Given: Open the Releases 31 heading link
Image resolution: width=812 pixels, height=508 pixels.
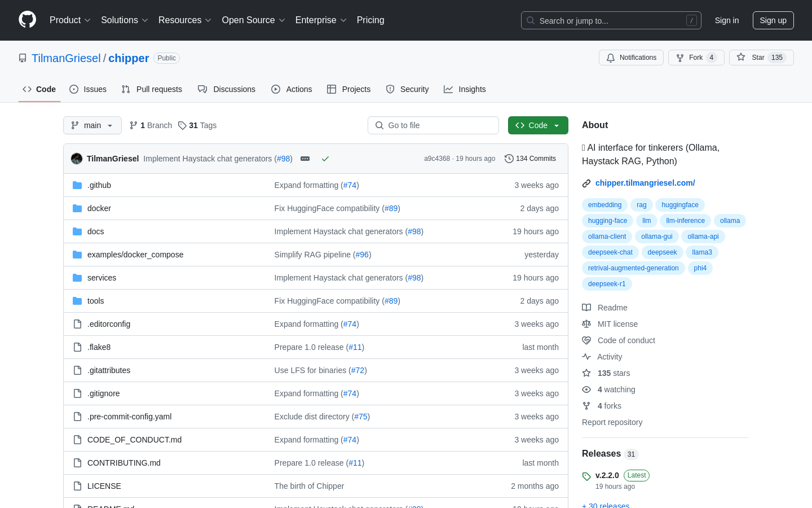Looking at the screenshot, I should pos(610,454).
